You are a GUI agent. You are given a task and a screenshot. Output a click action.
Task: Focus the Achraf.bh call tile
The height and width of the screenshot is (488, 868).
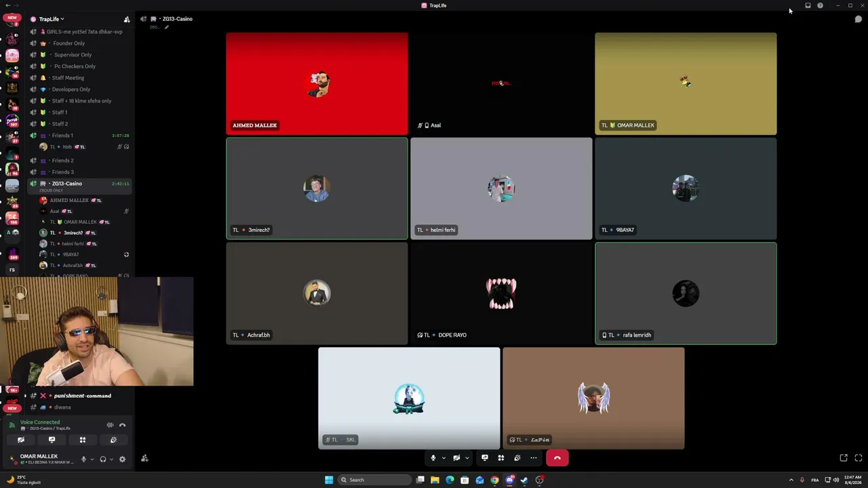pos(317,293)
